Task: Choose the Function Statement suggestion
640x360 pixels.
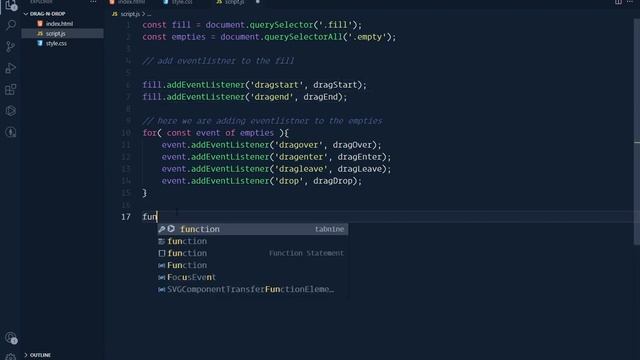Action: (x=253, y=253)
